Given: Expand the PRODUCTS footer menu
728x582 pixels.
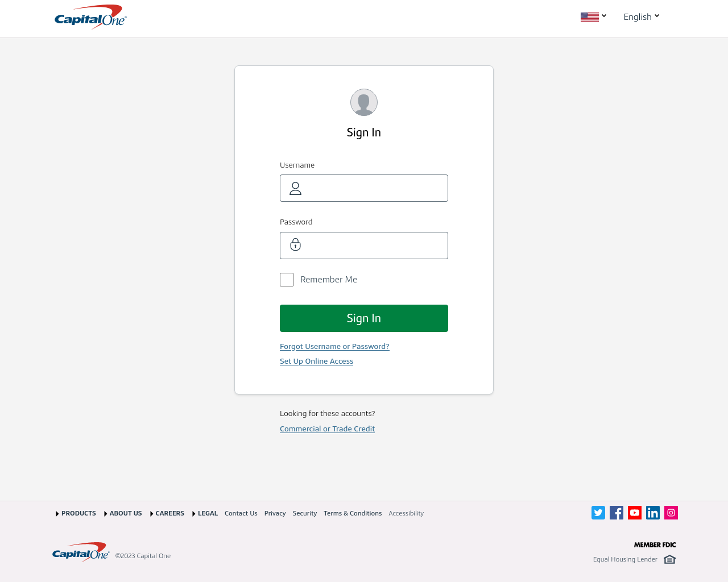Looking at the screenshot, I should tap(76, 513).
